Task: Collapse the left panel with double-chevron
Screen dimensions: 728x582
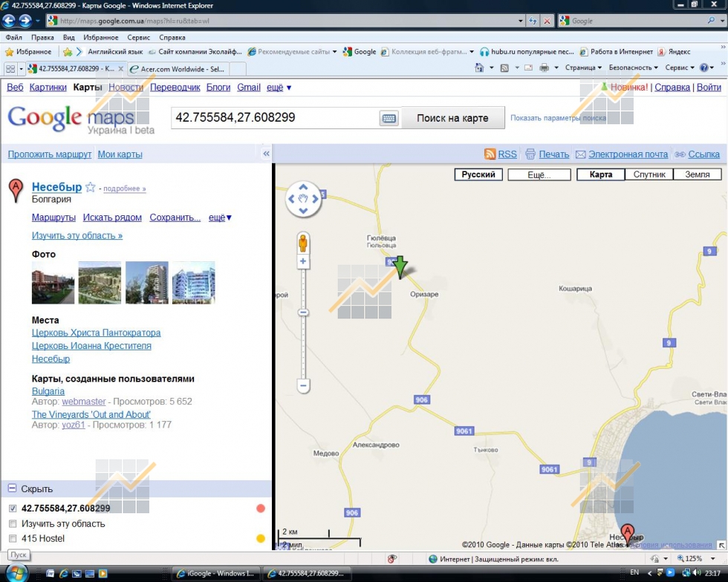Action: point(266,154)
